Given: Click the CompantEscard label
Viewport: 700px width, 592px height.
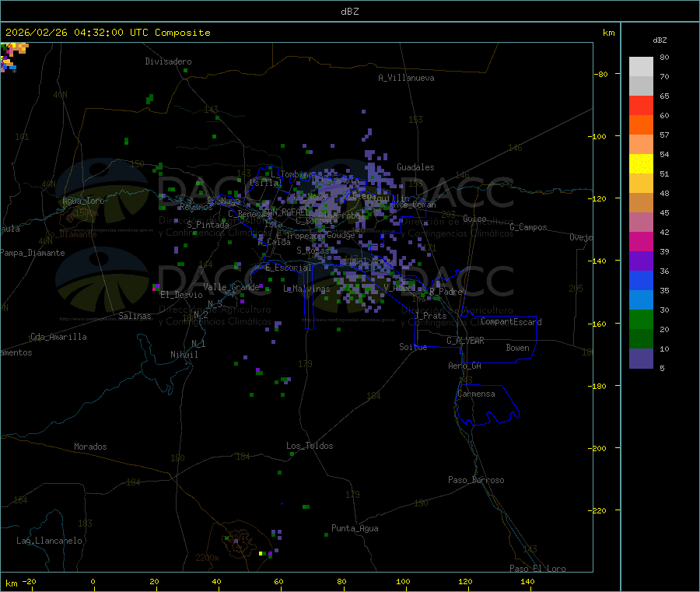Looking at the screenshot, I should point(511,322).
